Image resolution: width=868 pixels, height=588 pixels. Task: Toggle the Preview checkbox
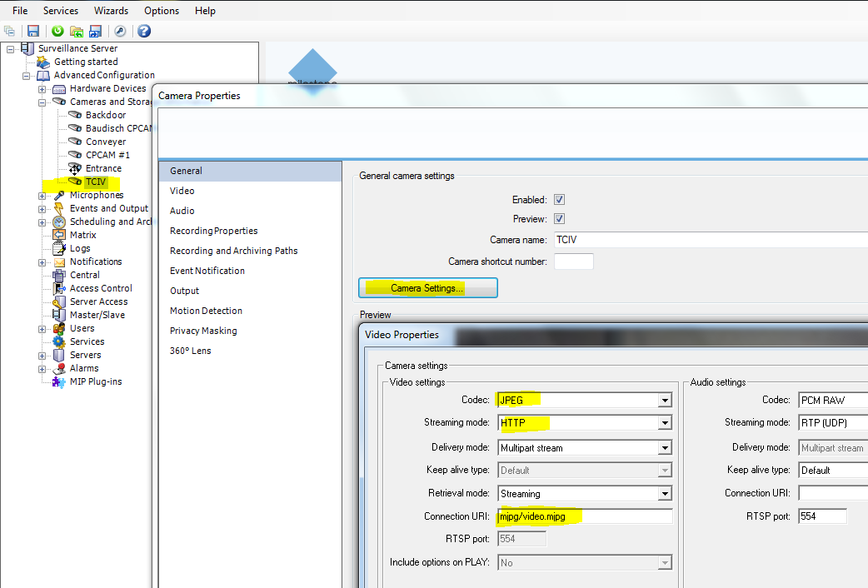click(560, 219)
